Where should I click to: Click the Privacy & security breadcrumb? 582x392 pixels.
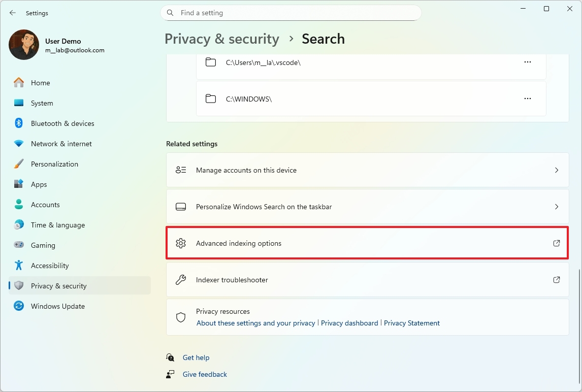[222, 39]
